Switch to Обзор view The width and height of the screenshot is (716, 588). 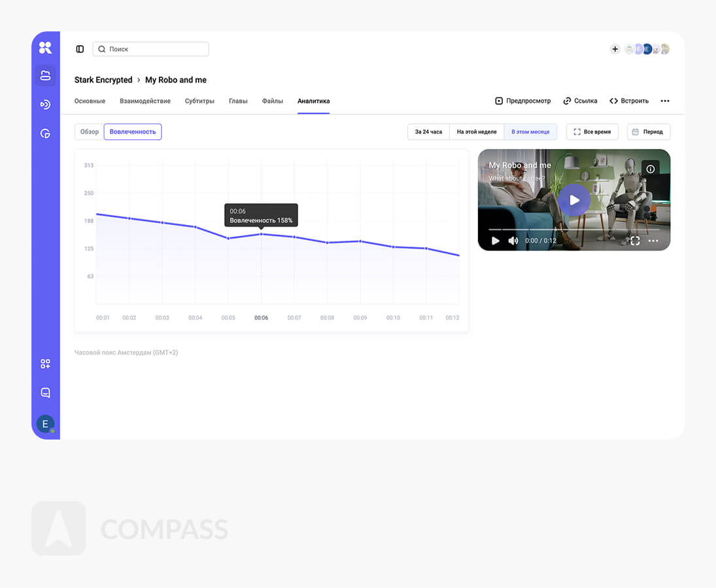(90, 132)
